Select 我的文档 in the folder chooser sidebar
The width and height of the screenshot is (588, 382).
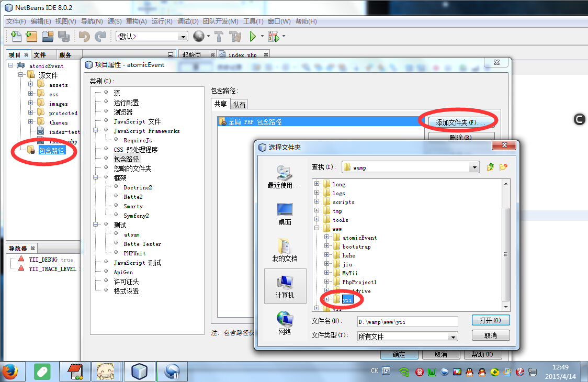click(285, 250)
